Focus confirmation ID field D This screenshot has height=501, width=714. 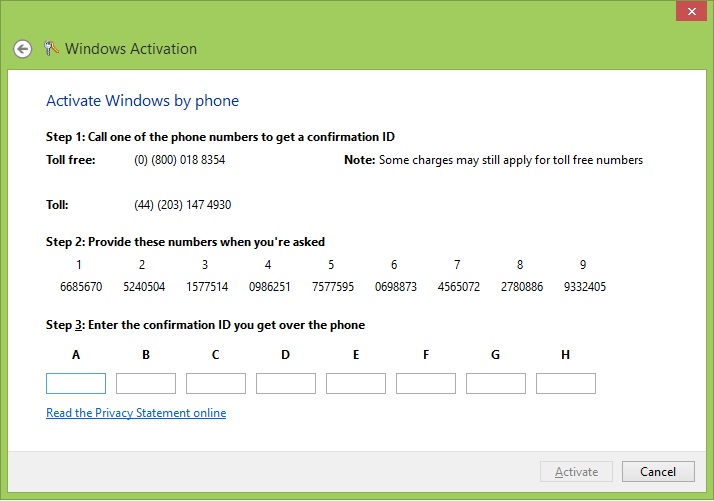point(286,383)
